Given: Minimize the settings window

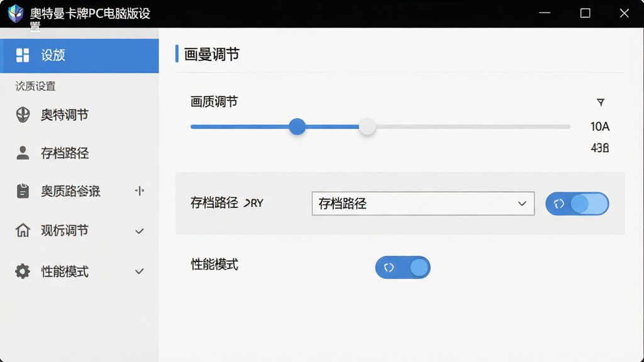Looking at the screenshot, I should 545,13.
